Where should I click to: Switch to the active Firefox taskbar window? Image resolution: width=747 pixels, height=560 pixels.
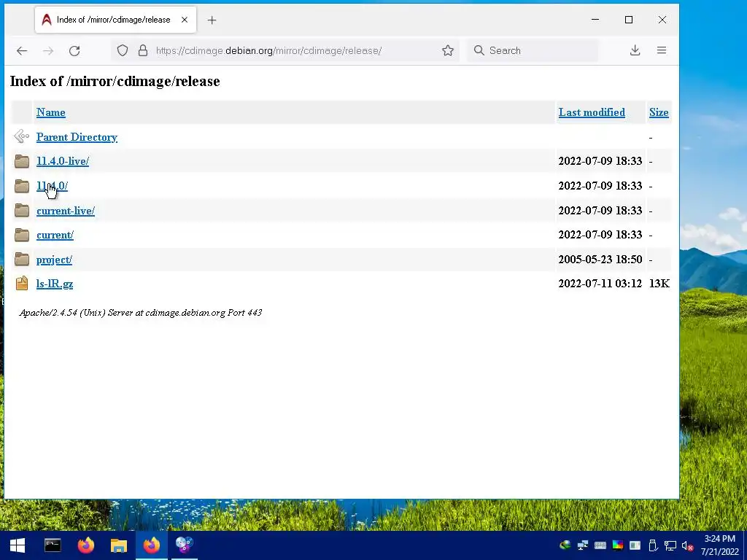(152, 545)
